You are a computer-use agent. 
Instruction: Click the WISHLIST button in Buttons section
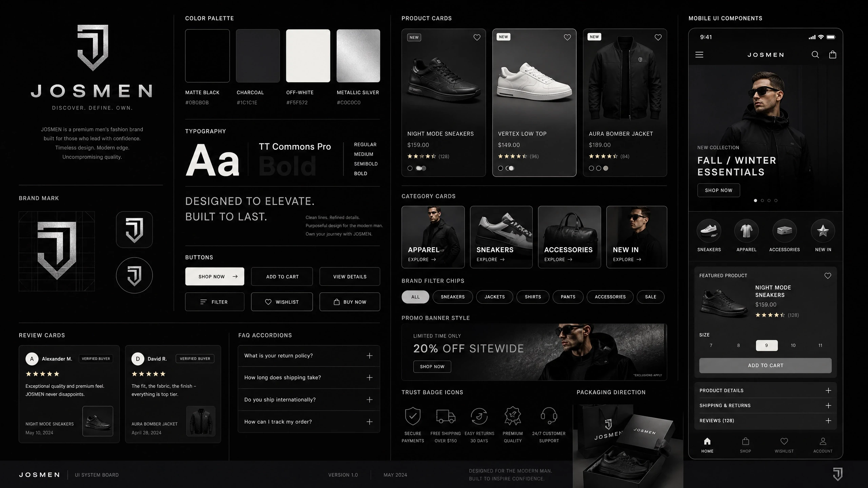282,302
